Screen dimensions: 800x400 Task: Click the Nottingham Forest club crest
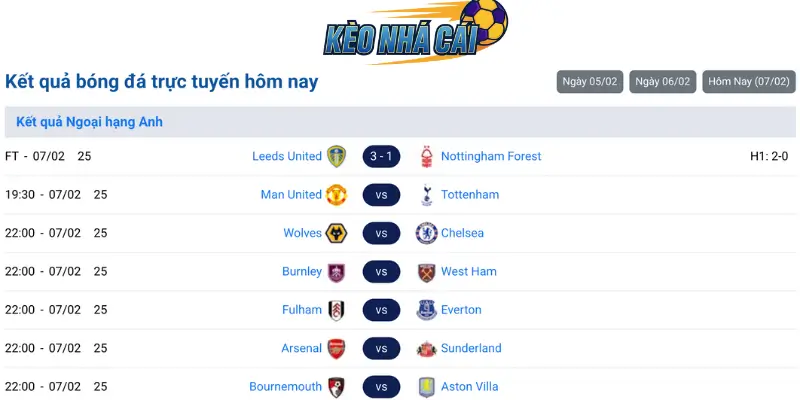(x=427, y=156)
